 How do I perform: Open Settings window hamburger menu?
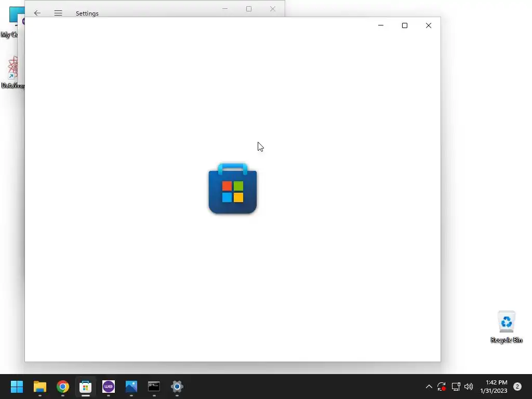coord(58,13)
